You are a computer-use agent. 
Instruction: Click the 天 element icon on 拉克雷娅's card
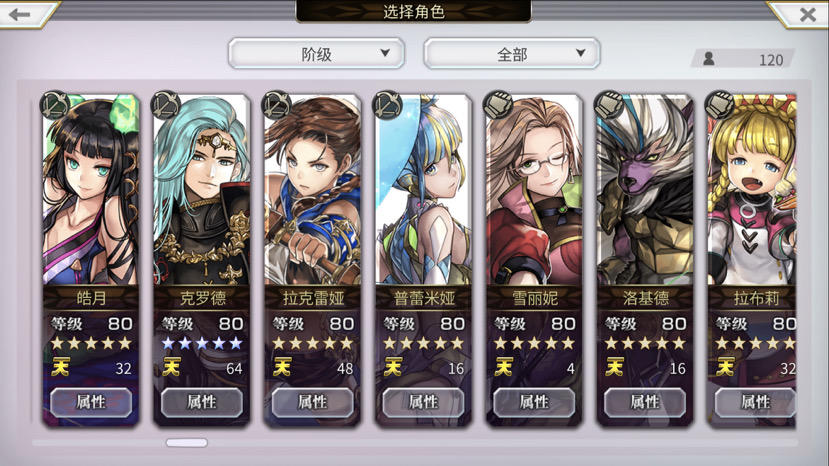282,366
